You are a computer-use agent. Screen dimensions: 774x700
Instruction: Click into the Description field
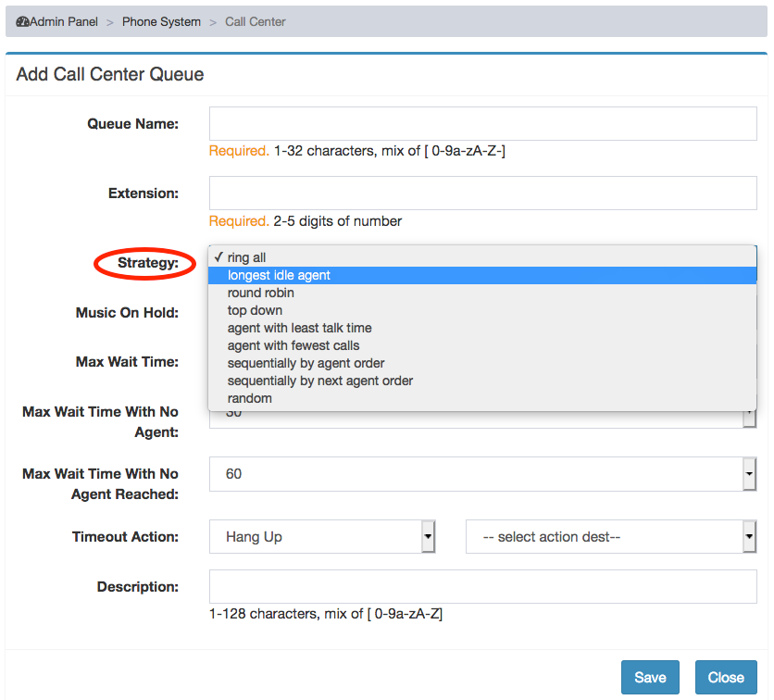point(482,586)
